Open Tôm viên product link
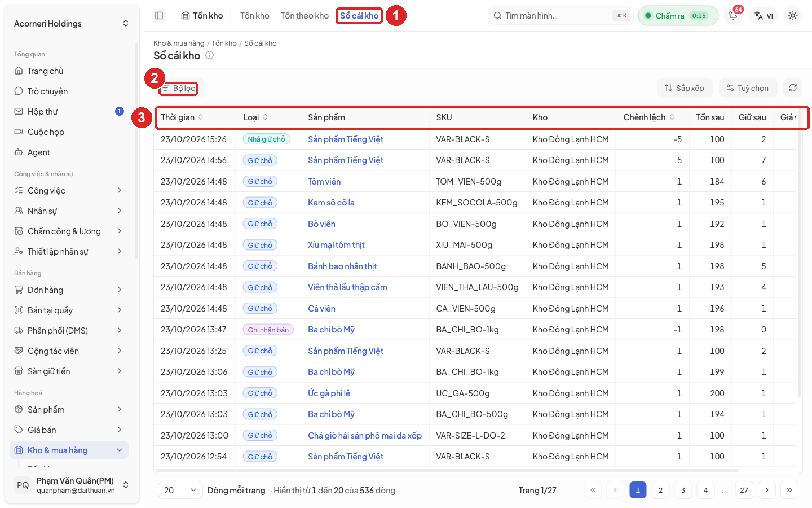 (x=324, y=182)
